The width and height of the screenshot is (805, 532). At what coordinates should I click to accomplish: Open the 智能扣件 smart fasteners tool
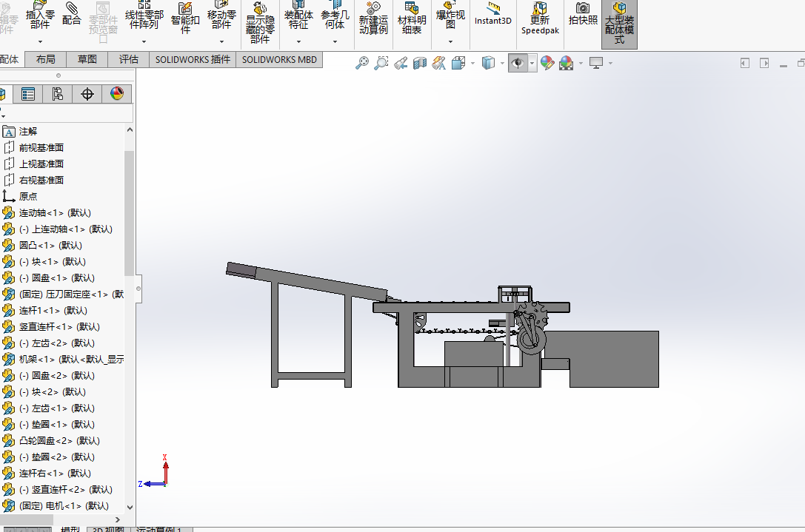tap(185, 18)
